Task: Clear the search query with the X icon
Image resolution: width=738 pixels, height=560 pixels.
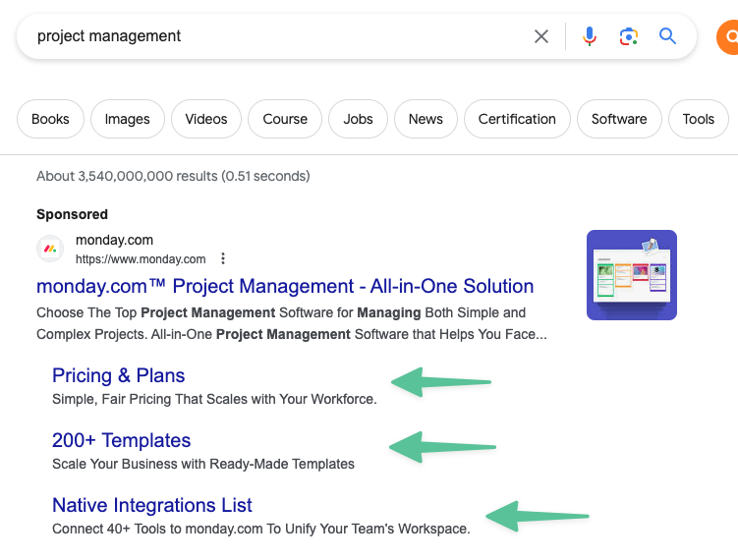Action: tap(541, 36)
